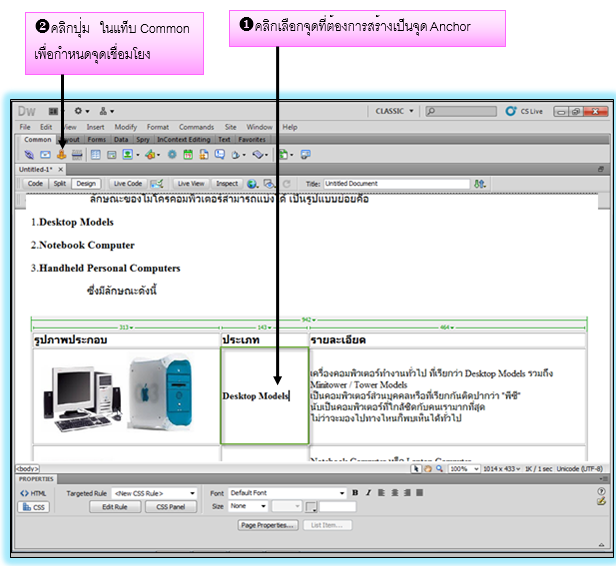Open the 100% zoom level dropdown
The width and height of the screenshot is (616, 566).
(464, 469)
